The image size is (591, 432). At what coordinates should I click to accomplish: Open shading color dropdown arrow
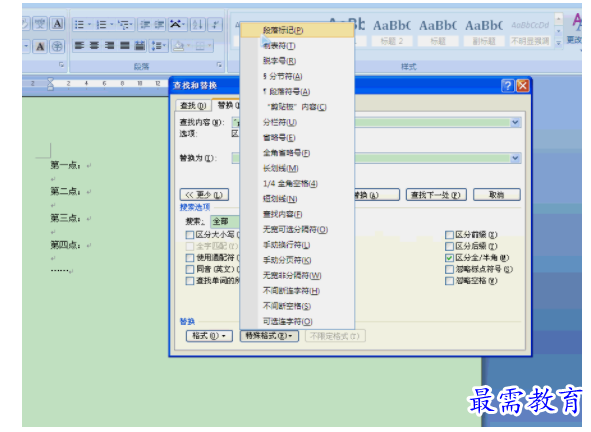[x=188, y=46]
